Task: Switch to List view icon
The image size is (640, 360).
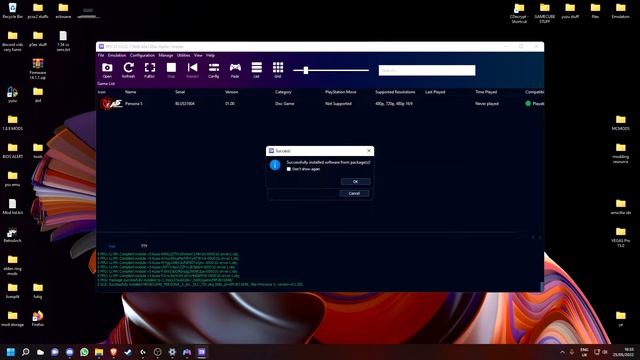Action: coord(256,70)
